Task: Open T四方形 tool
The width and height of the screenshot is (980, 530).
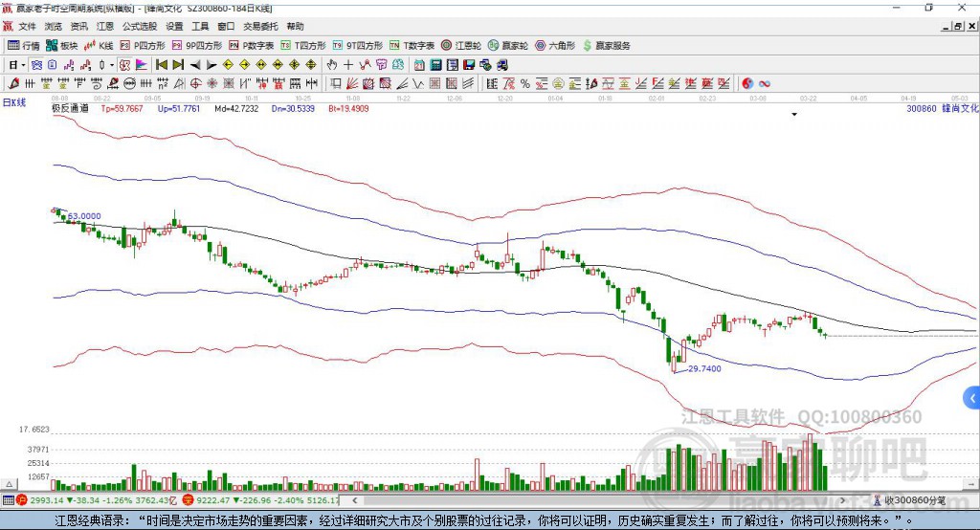Action: click(x=303, y=46)
